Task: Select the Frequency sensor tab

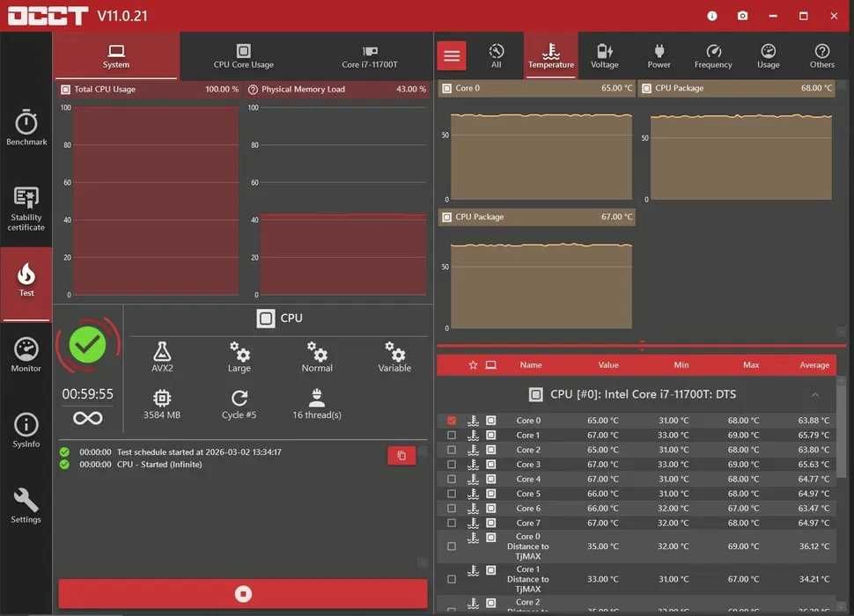Action: (713, 55)
